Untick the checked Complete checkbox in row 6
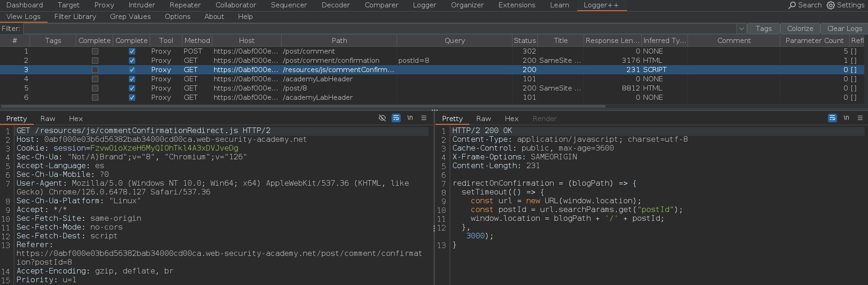Viewport: 868px width, 285px height. click(132, 97)
